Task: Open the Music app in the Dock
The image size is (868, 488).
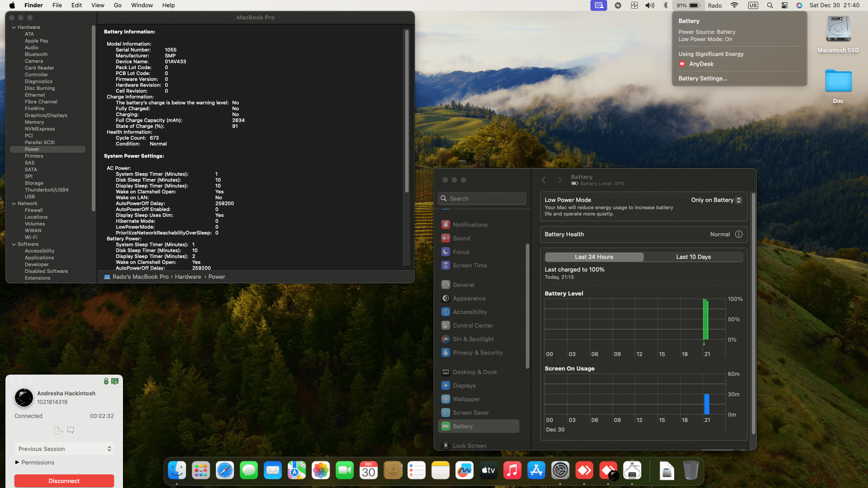Action: click(x=512, y=470)
